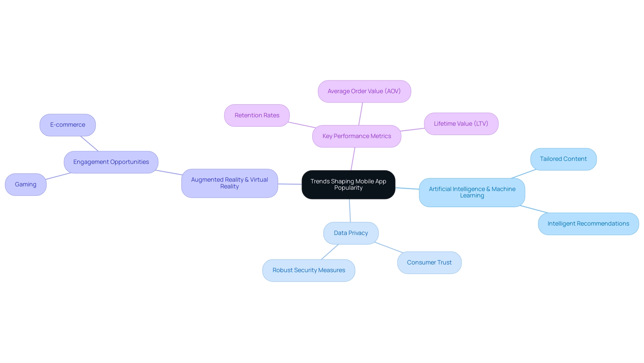This screenshot has width=644, height=363.
Task: Select the Gaming menu item
Action: 25,184
